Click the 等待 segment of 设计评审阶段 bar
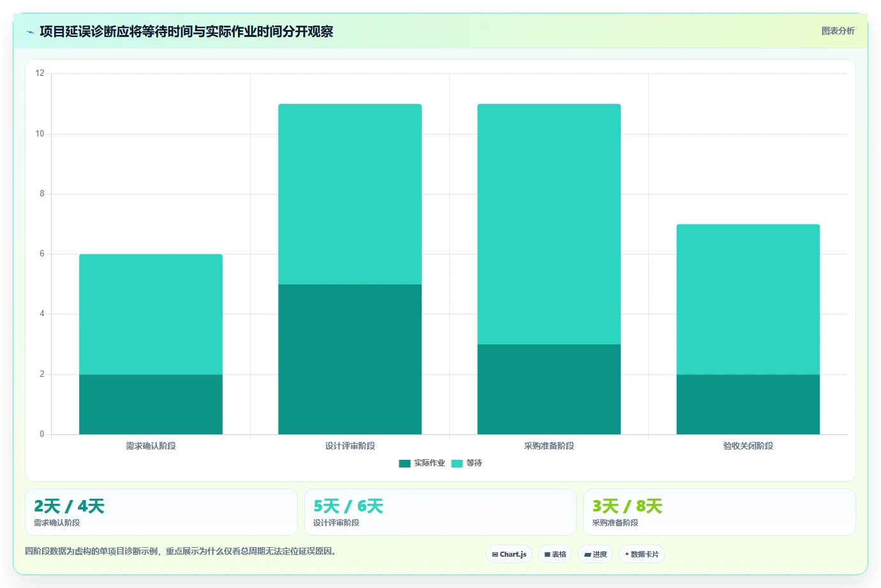The height and width of the screenshot is (588, 881). click(350, 194)
